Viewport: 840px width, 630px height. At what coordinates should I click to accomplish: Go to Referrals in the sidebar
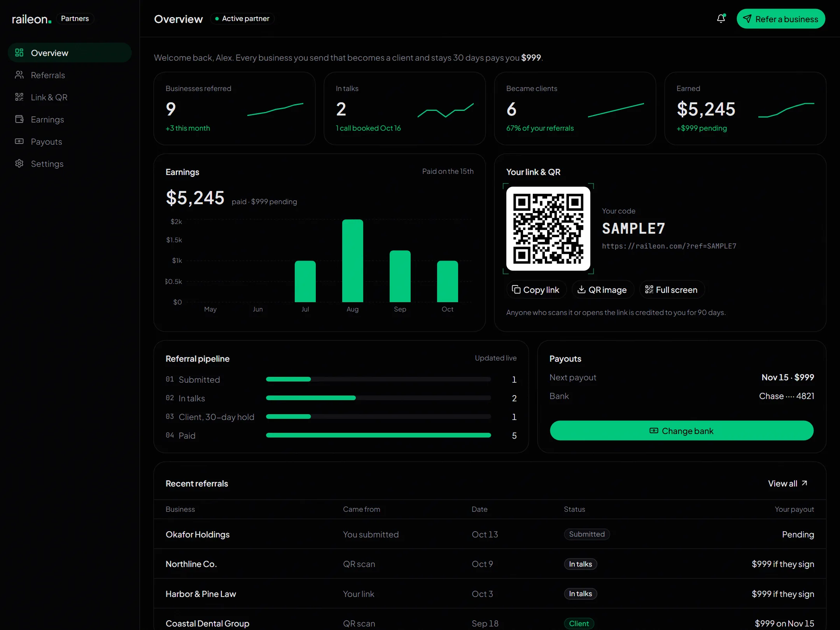70,75
